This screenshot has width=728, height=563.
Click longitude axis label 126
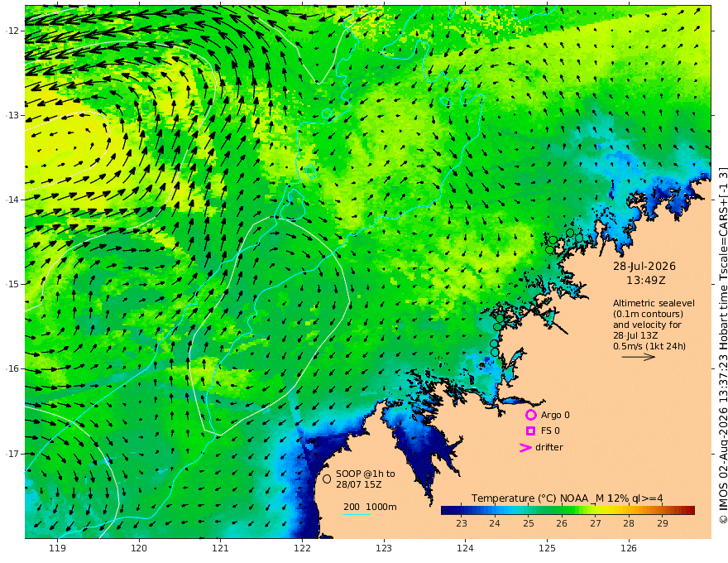point(629,548)
